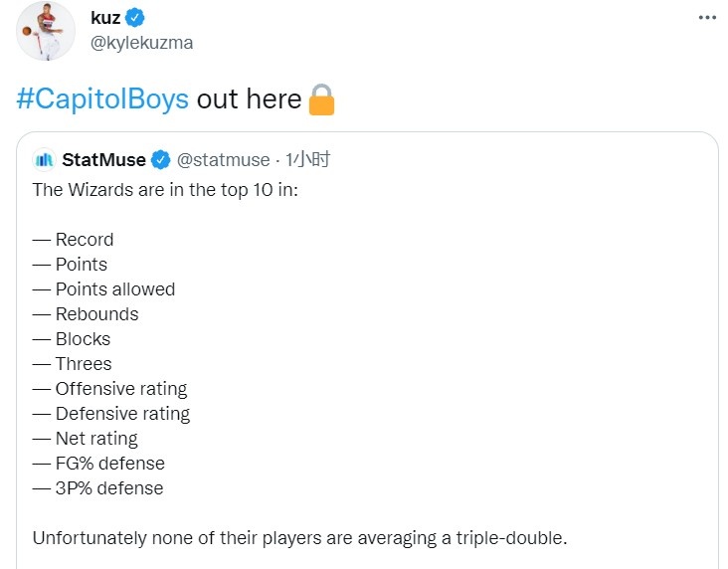Click the blue verified badge beside kuz
728x569 pixels.
(135, 18)
